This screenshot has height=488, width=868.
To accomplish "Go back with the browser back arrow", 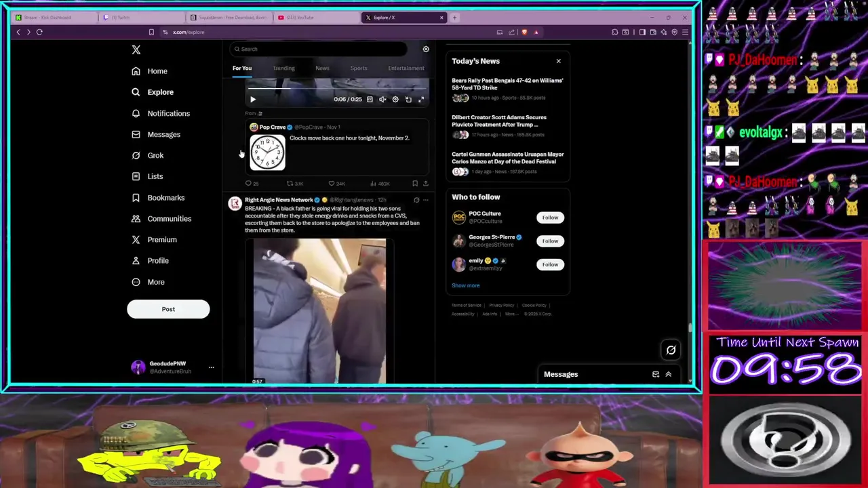I will point(18,32).
